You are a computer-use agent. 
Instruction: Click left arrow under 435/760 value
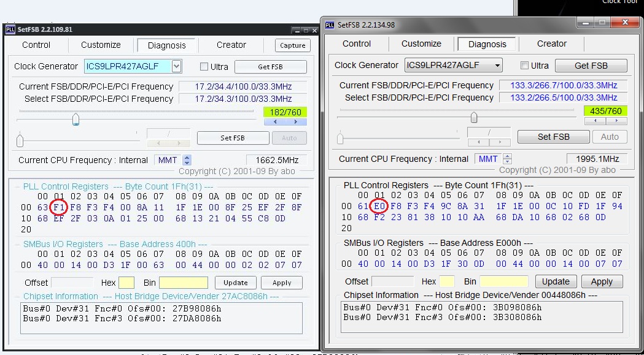[595, 121]
